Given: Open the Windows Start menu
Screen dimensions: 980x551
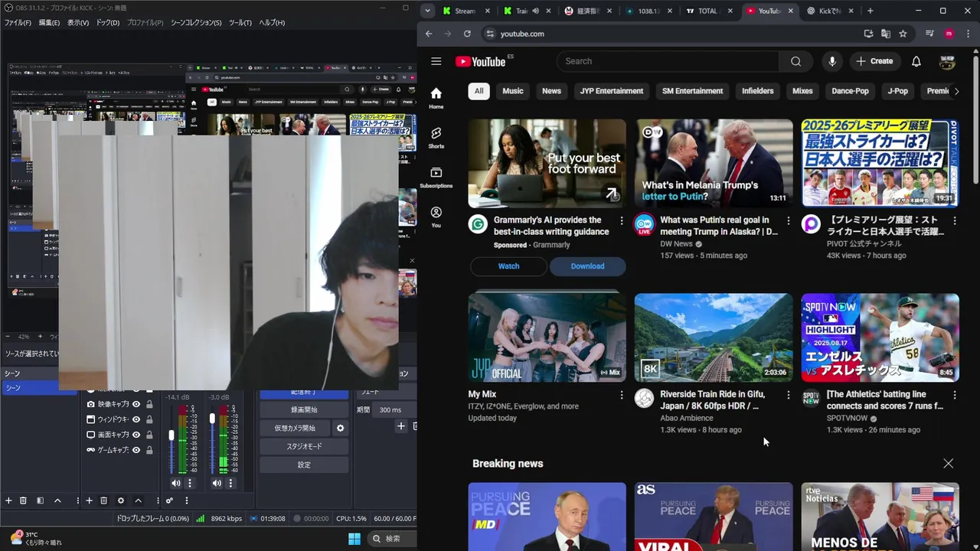Looking at the screenshot, I should (354, 539).
